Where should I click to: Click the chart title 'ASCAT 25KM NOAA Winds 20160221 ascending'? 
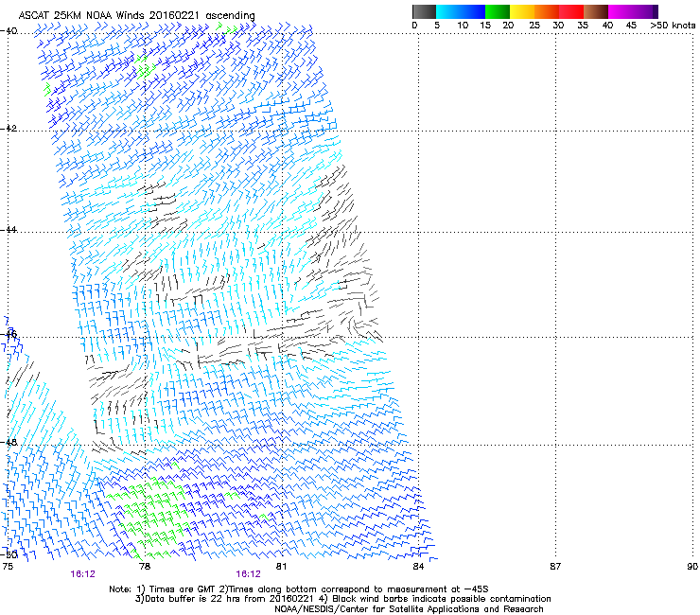pyautogui.click(x=136, y=15)
